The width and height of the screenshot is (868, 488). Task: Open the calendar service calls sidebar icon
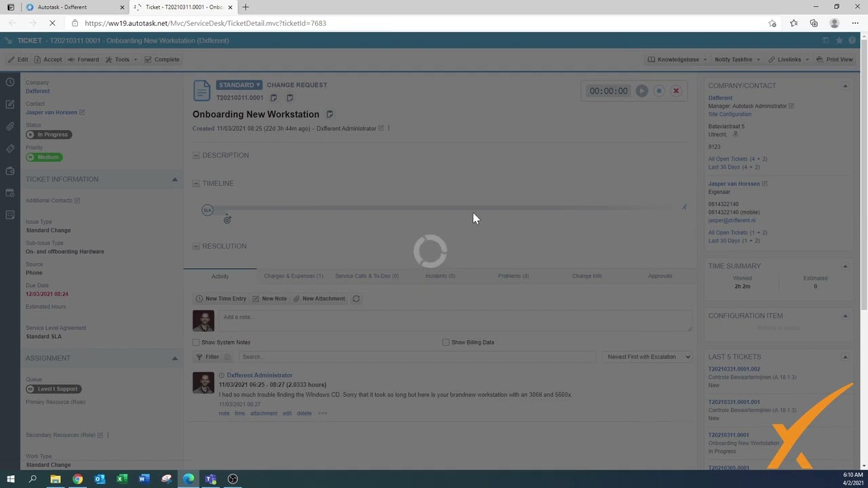coord(10,193)
